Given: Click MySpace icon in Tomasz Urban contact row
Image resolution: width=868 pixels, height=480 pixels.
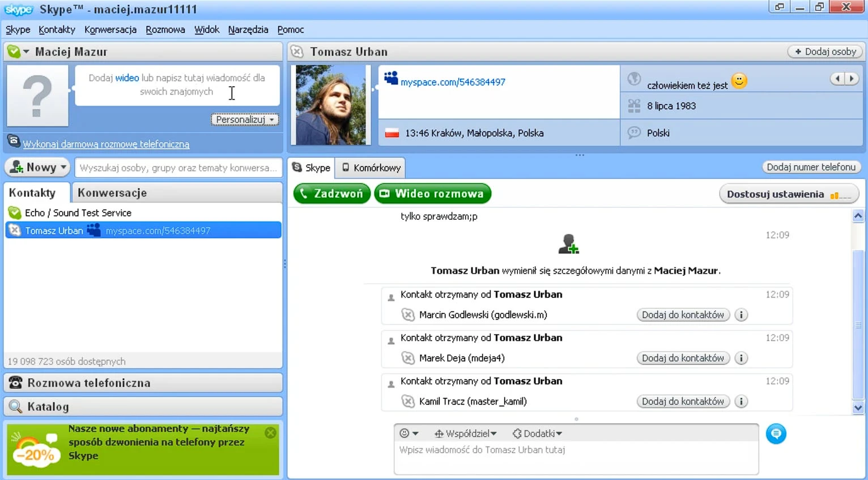Looking at the screenshot, I should tap(93, 230).
